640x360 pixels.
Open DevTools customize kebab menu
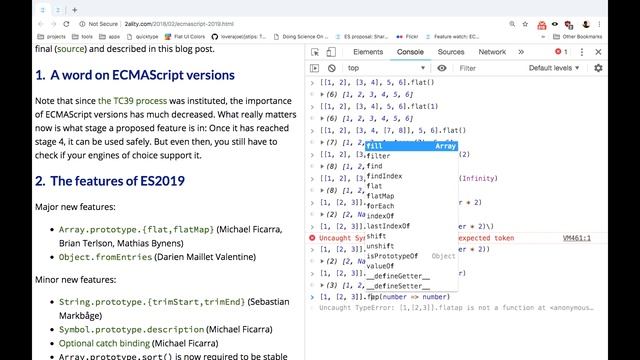click(582, 52)
